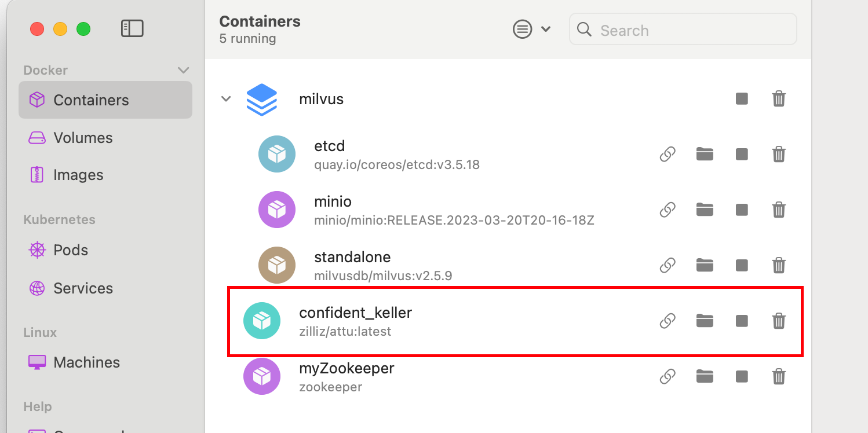
Task: Stop the confident_keller container
Action: [x=742, y=321]
